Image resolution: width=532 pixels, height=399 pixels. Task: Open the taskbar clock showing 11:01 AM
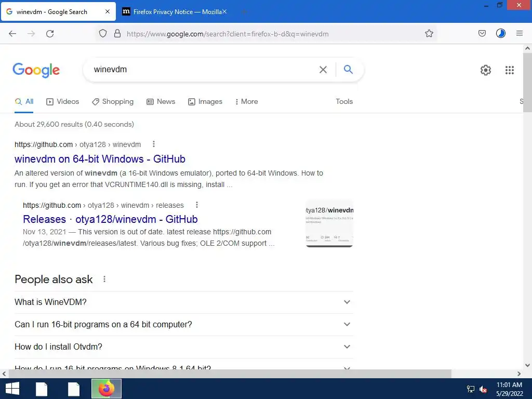[509, 389]
